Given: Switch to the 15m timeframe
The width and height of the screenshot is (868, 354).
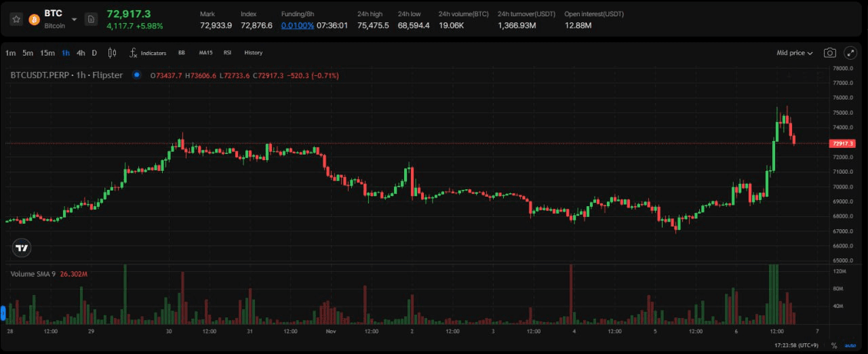Looking at the screenshot, I should click(x=47, y=53).
